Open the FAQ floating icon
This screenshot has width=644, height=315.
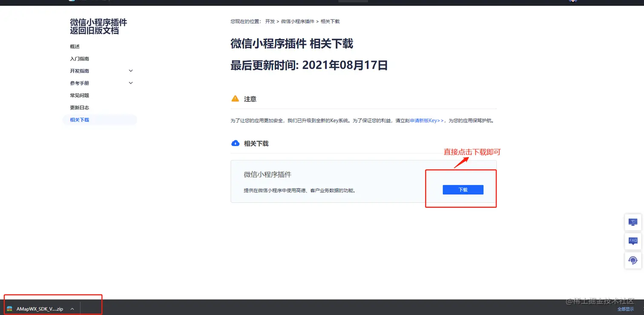(x=633, y=241)
